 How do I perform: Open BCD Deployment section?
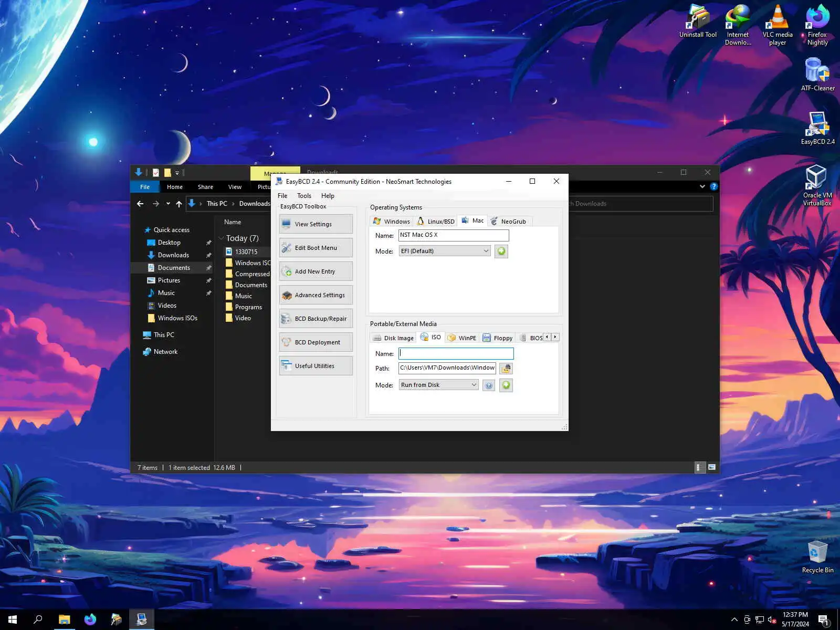tap(316, 342)
